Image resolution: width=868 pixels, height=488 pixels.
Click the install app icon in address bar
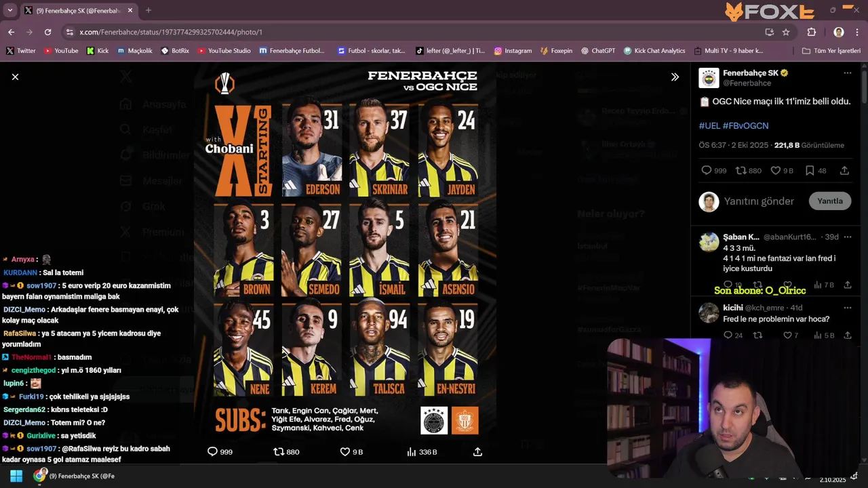tap(769, 32)
